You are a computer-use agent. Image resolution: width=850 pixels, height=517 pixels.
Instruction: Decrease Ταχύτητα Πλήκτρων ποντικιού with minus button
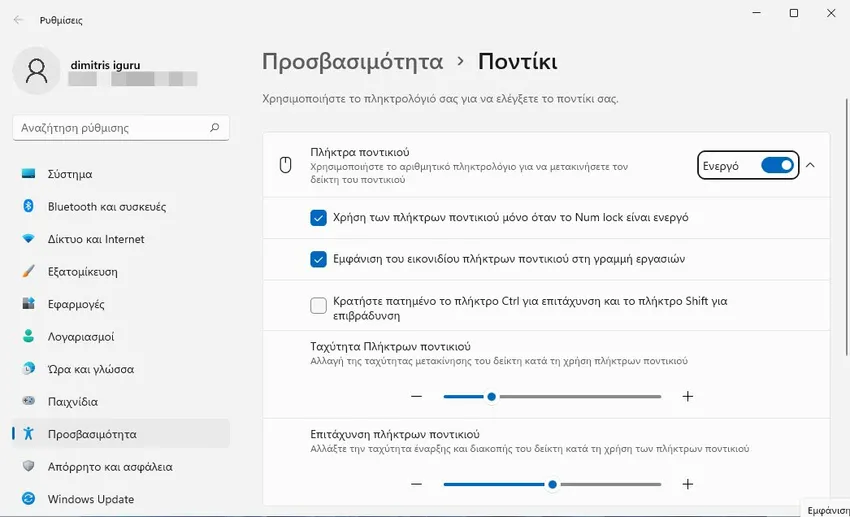pyautogui.click(x=416, y=396)
